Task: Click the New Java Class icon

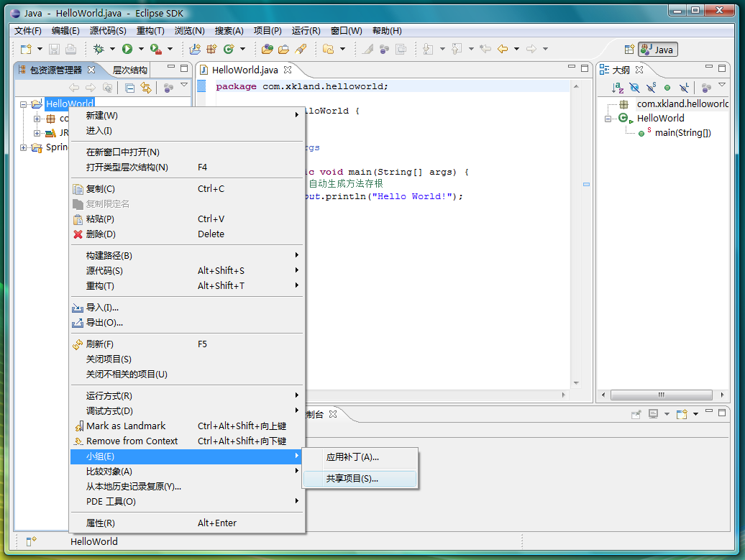Action: coord(229,49)
